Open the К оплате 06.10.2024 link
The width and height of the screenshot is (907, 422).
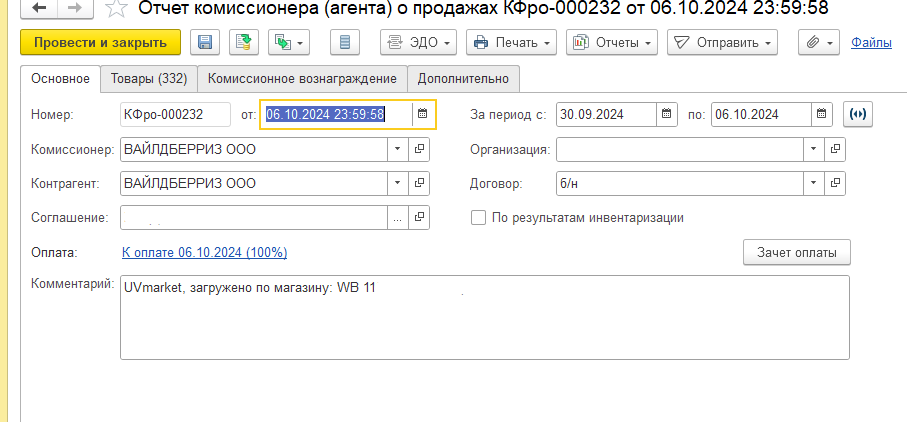coord(204,253)
